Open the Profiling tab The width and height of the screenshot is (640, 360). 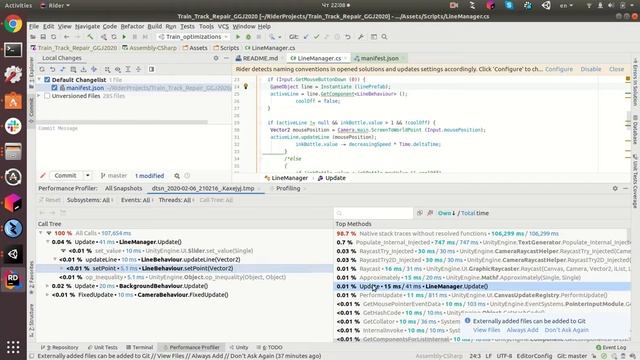tap(288, 189)
